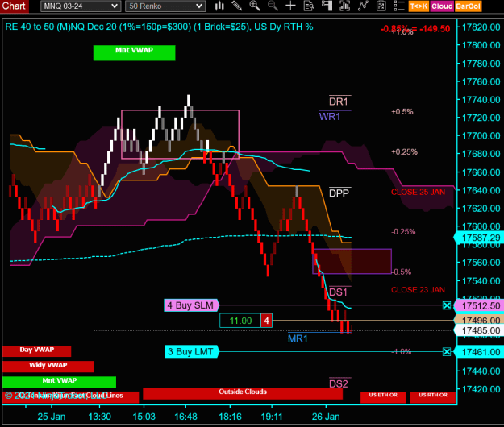
Task: Click the 17485.00 current price marker
Action: coord(479,330)
